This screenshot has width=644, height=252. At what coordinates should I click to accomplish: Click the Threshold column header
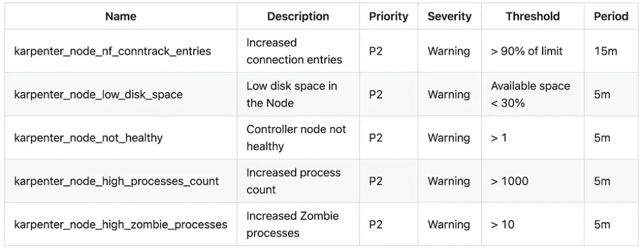[x=532, y=17]
